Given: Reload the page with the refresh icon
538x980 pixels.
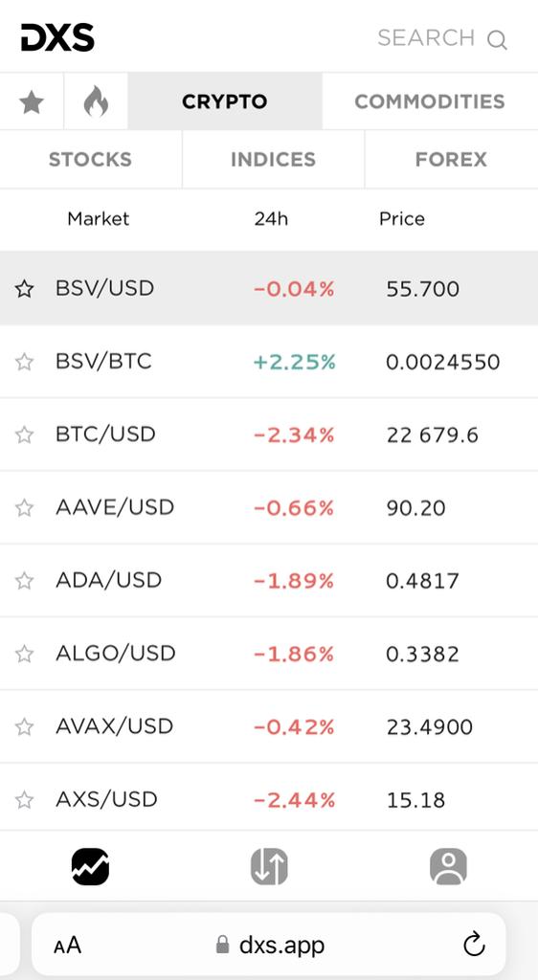Looking at the screenshot, I should pyautogui.click(x=474, y=944).
